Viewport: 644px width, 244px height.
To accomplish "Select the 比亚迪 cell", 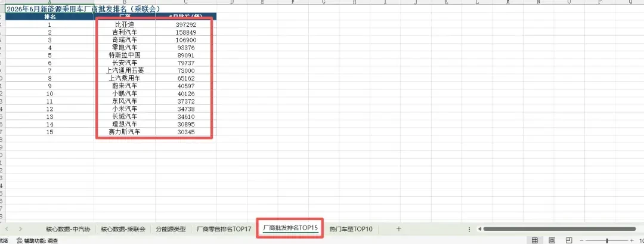I will pyautogui.click(x=125, y=24).
